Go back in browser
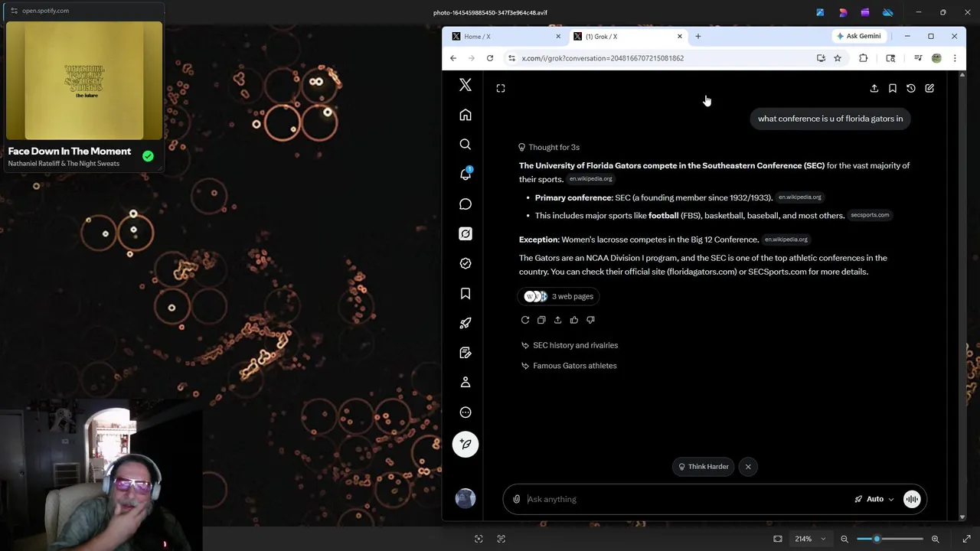The image size is (980, 551). [x=453, y=58]
